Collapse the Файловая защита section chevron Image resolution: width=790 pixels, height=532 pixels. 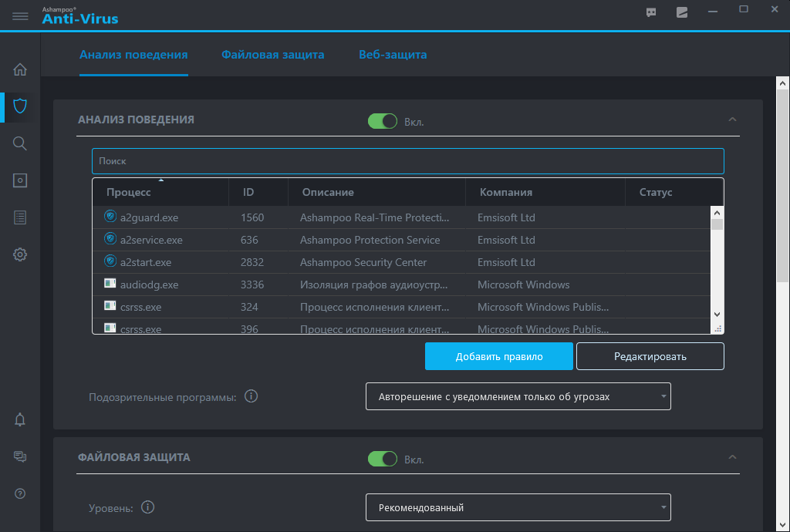pos(733,457)
